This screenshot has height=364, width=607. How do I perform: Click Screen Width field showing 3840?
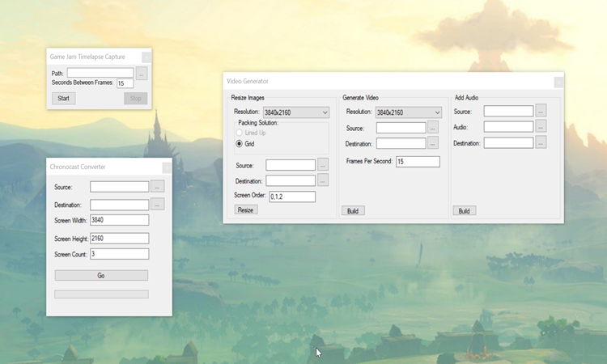119,220
